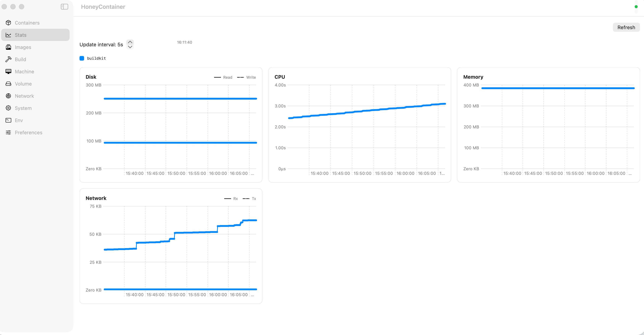Viewport: 644px width, 335px height.
Task: Open the Network globe icon
Action: [x=8, y=96]
